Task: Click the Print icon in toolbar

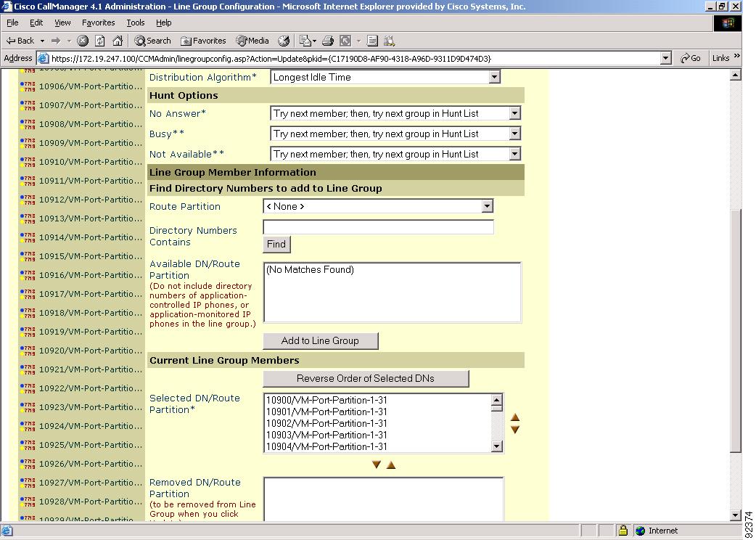Action: pyautogui.click(x=328, y=41)
